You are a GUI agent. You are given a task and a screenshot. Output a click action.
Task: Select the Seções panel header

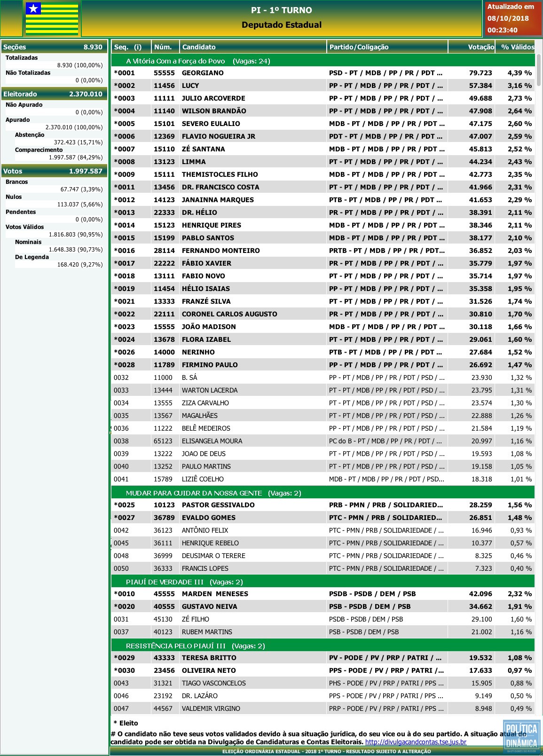[54, 47]
